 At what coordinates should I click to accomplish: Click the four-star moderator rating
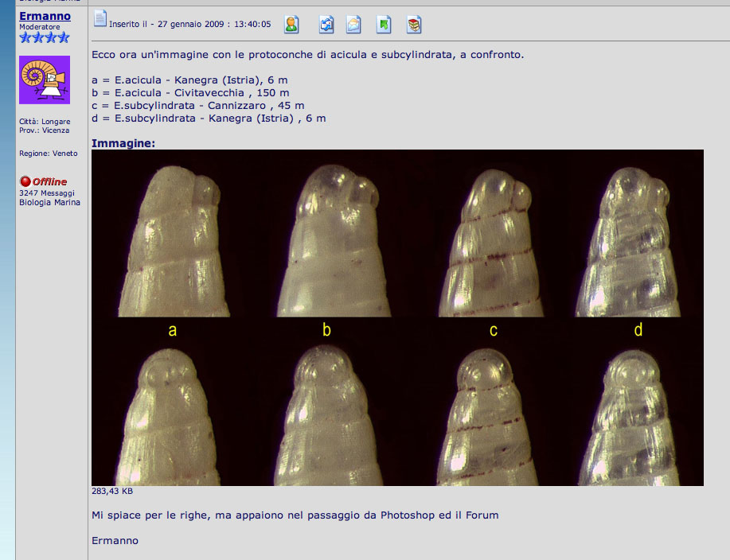pyautogui.click(x=45, y=37)
